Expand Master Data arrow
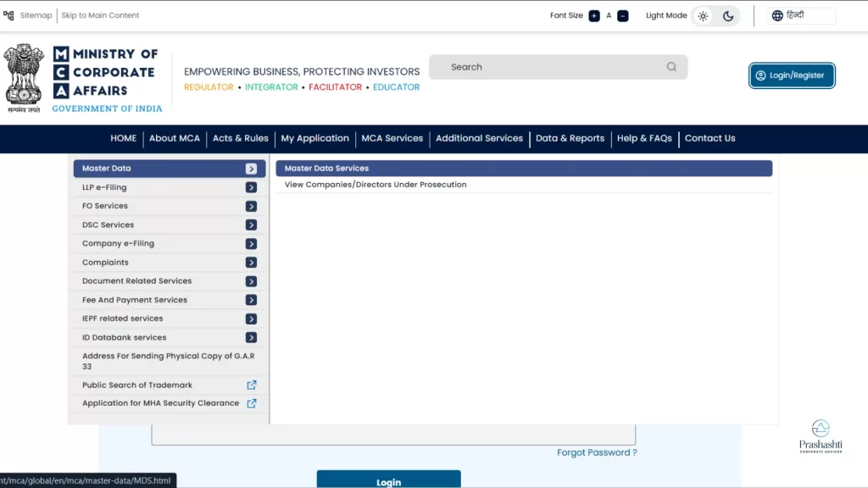This screenshot has height=488, width=868. click(251, 169)
